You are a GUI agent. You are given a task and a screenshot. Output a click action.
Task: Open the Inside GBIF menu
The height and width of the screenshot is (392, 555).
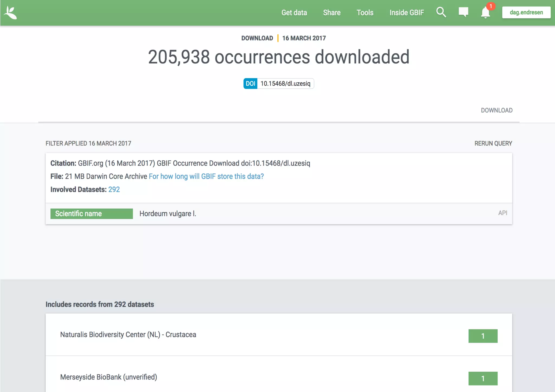pos(406,13)
